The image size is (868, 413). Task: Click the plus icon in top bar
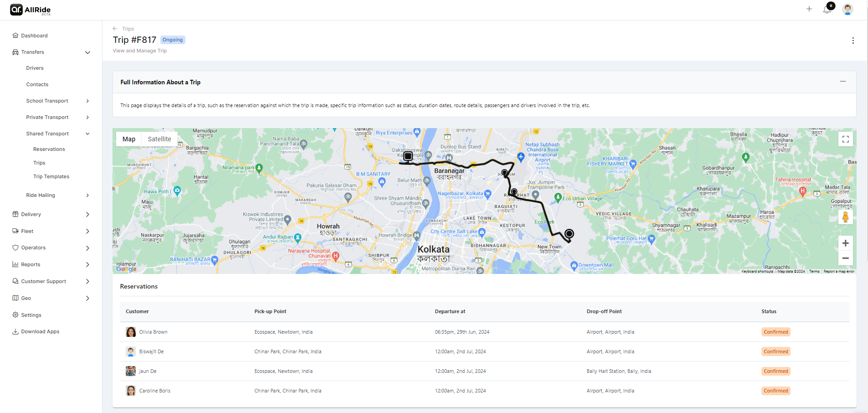coord(809,9)
